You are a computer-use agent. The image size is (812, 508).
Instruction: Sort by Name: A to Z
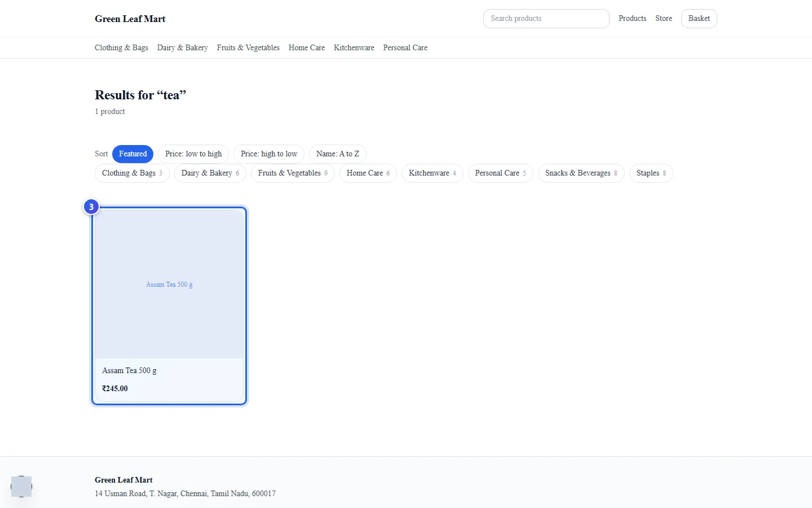pyautogui.click(x=338, y=154)
